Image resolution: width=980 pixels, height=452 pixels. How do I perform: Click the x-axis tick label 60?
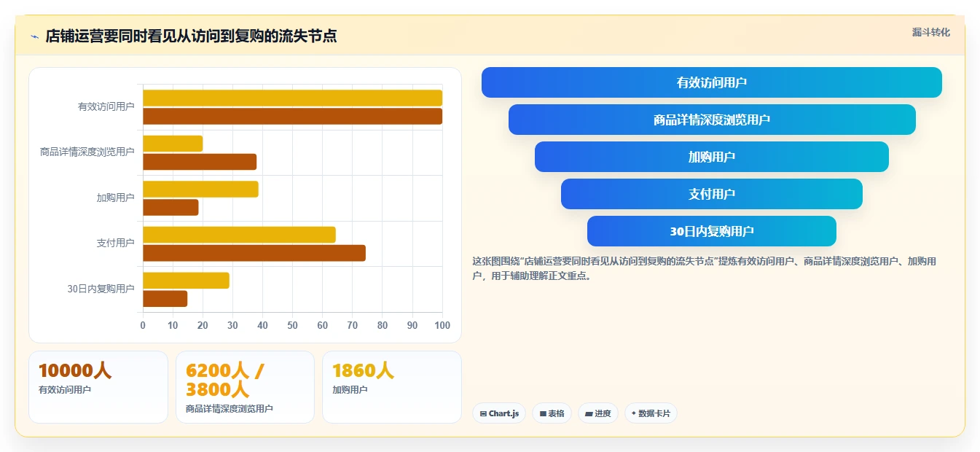pos(323,325)
